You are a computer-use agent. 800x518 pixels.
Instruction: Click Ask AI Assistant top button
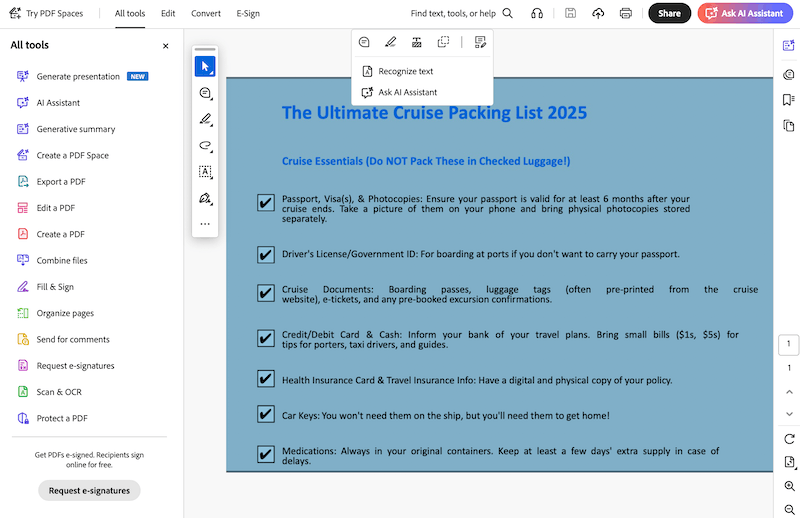coord(745,13)
